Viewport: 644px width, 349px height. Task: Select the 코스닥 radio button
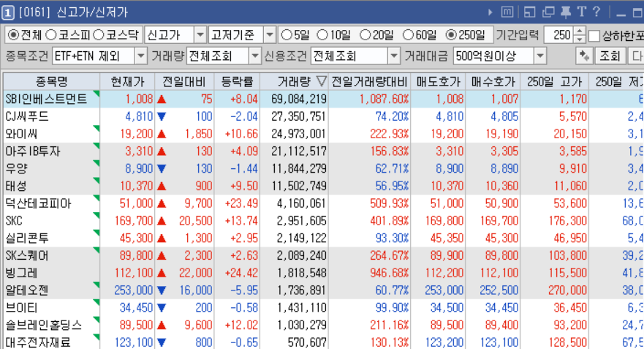99,35
